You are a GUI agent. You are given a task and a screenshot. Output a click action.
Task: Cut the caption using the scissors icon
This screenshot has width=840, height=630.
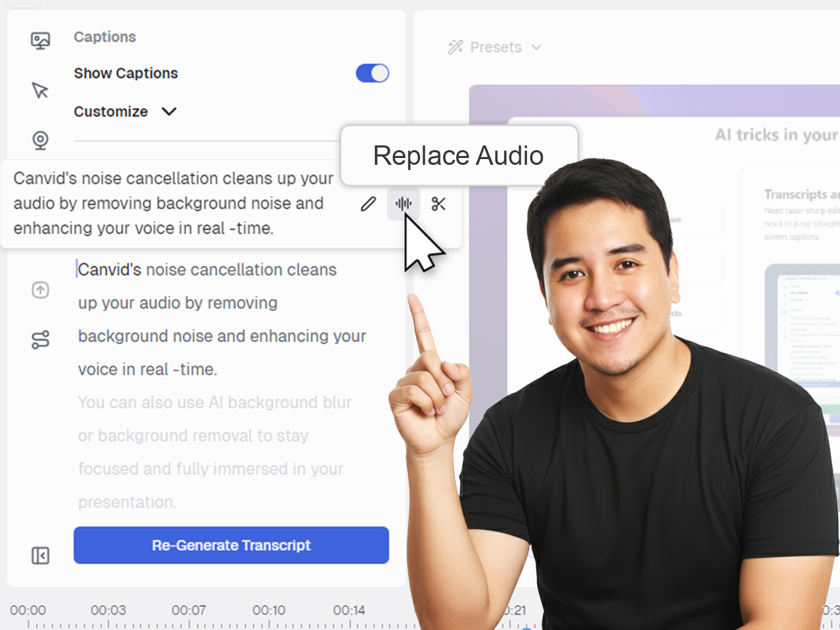[439, 204]
